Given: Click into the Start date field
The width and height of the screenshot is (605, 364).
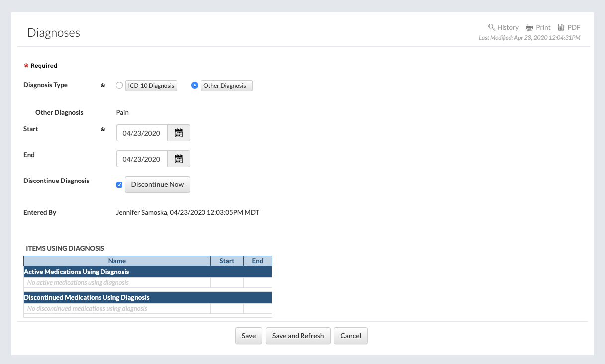Looking at the screenshot, I should [x=142, y=133].
